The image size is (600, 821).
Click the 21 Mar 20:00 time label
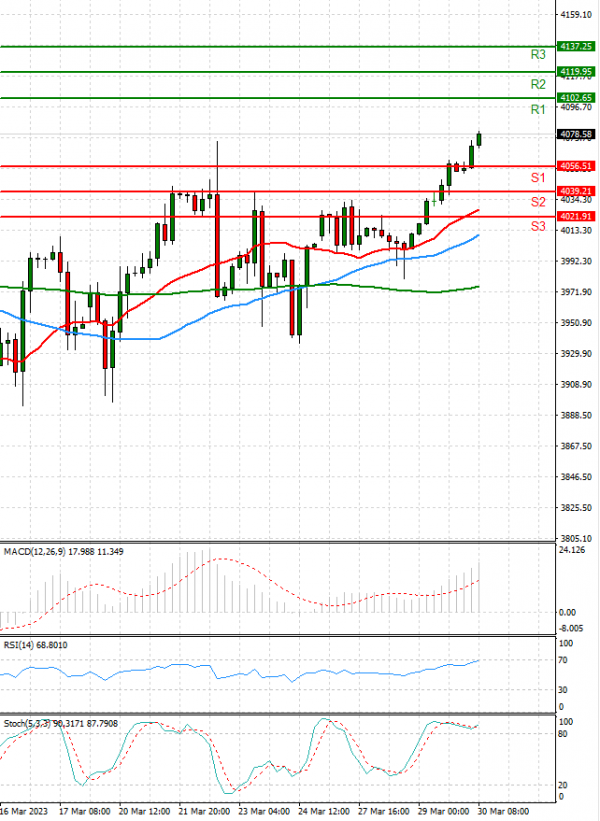[205, 812]
